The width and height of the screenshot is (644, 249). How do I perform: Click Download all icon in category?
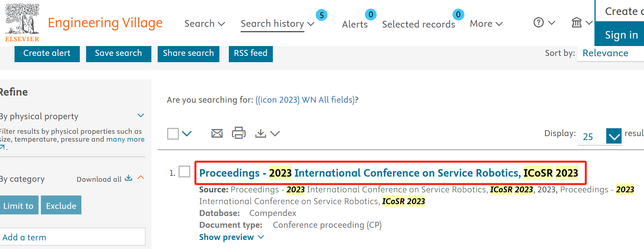[128, 178]
